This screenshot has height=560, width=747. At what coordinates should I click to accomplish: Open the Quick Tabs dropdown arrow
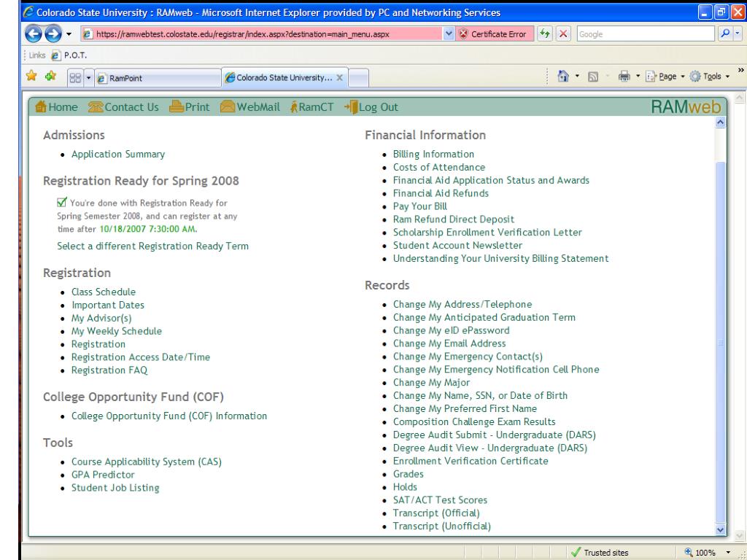[88, 77]
